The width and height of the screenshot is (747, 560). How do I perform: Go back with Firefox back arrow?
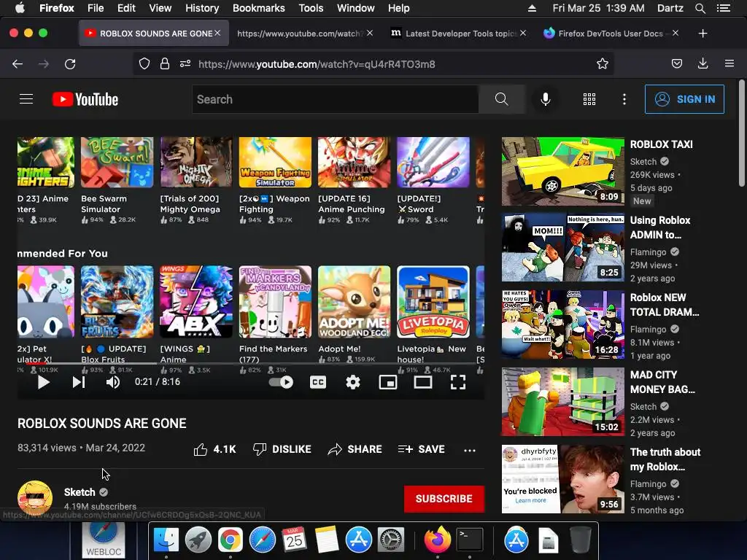click(18, 64)
